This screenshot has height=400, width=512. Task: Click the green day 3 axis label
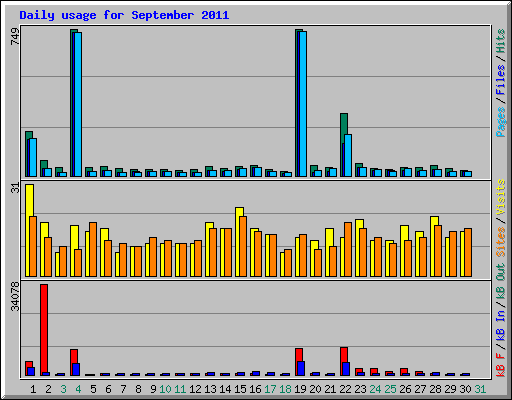63,389
